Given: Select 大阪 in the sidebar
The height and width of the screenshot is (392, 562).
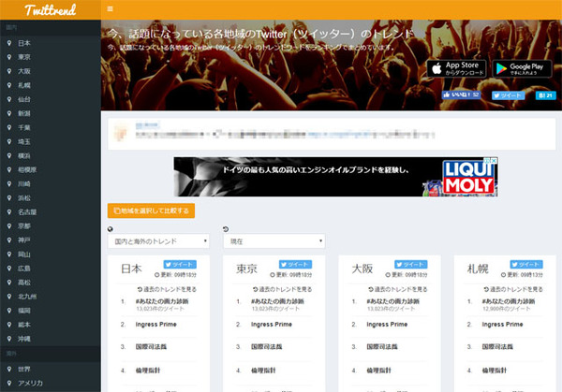Looking at the screenshot, I should (24, 71).
